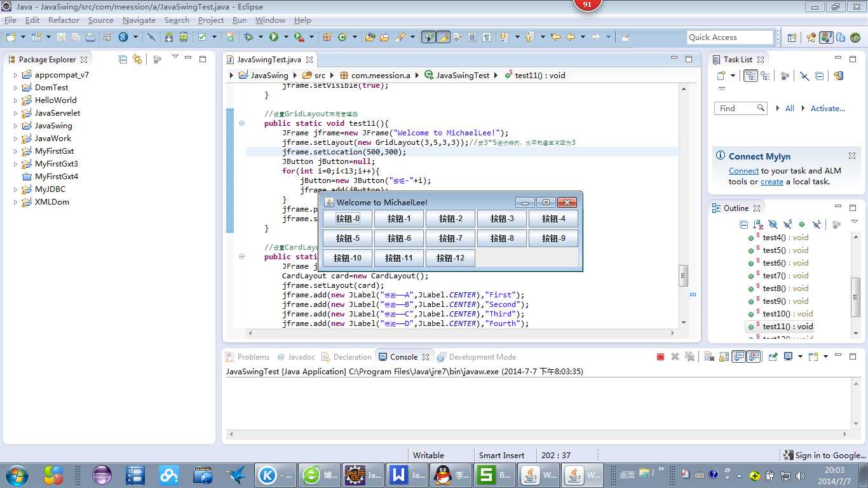Click the 按钮-12 button in Swing window
The image size is (868, 488).
tap(451, 258)
